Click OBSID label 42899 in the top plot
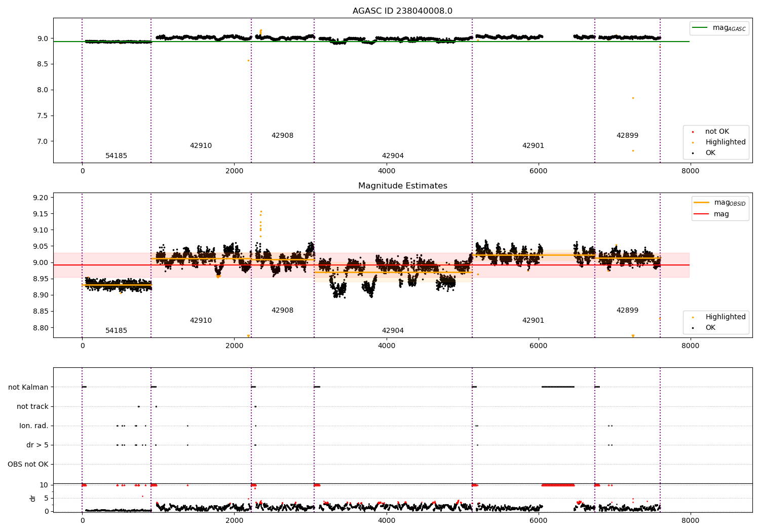Image resolution: width=760 pixels, height=532 pixels. click(628, 136)
